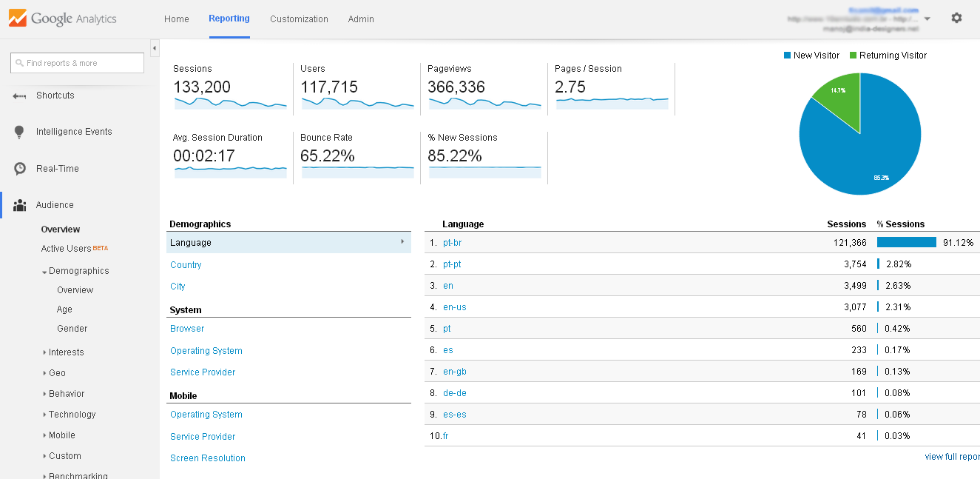The width and height of the screenshot is (980, 479).
Task: Click the Real-Time clock icon
Action: click(20, 169)
